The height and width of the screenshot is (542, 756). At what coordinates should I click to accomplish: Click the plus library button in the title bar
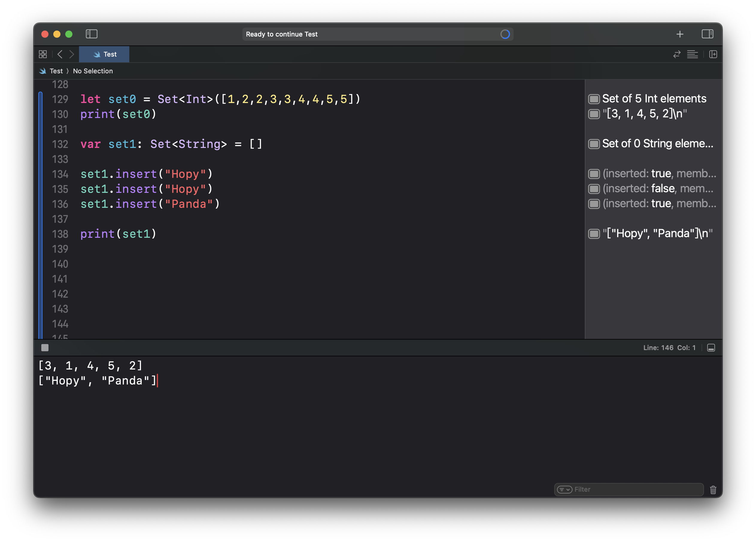pos(680,34)
